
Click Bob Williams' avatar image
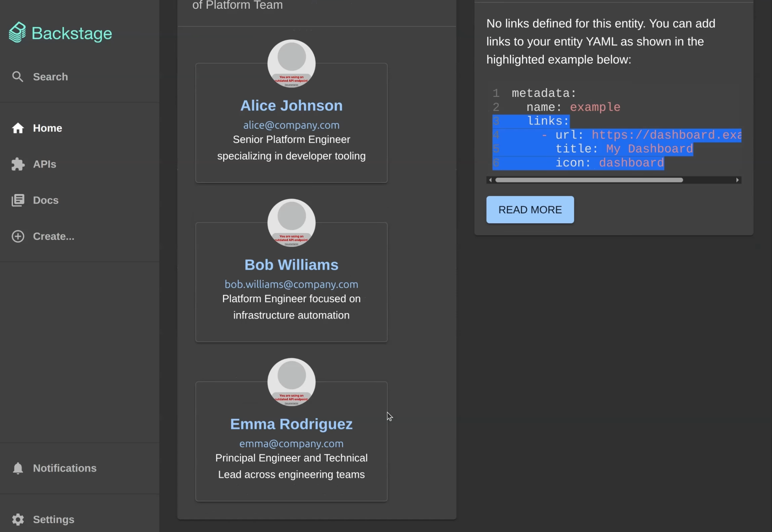click(x=291, y=223)
